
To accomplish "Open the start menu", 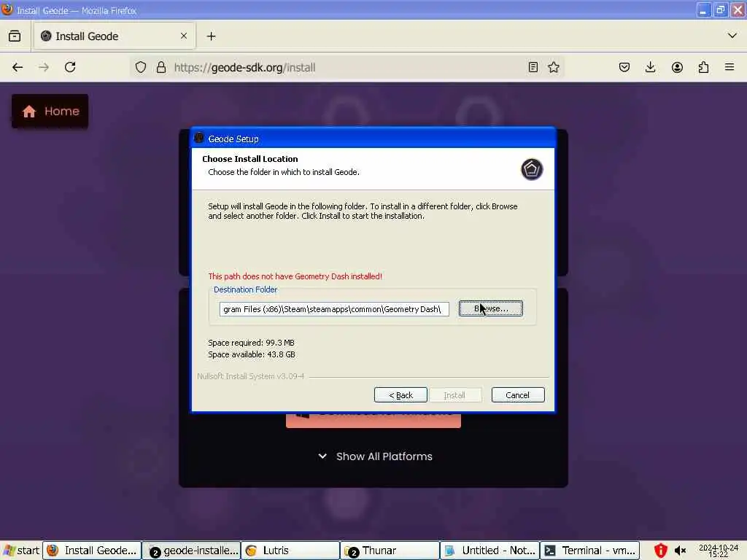I will 21,551.
